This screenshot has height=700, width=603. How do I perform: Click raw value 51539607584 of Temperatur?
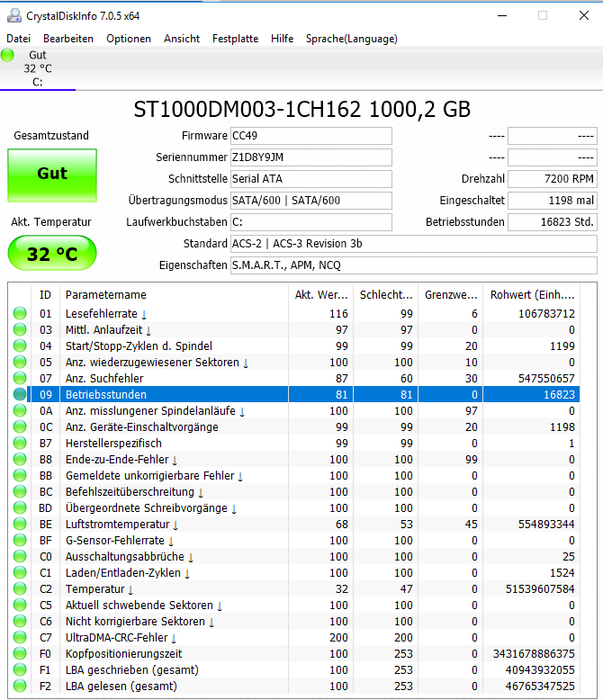point(540,588)
